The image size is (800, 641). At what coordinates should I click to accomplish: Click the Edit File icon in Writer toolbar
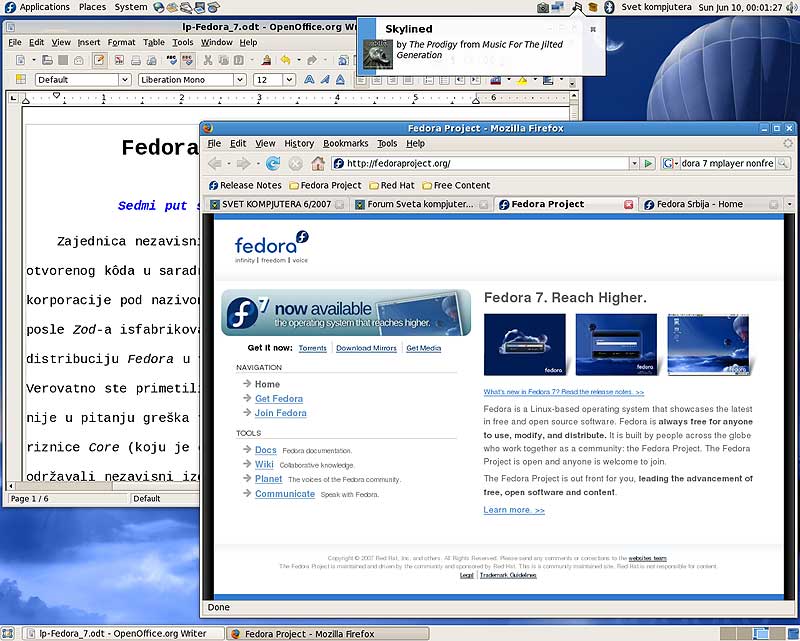tap(99, 60)
